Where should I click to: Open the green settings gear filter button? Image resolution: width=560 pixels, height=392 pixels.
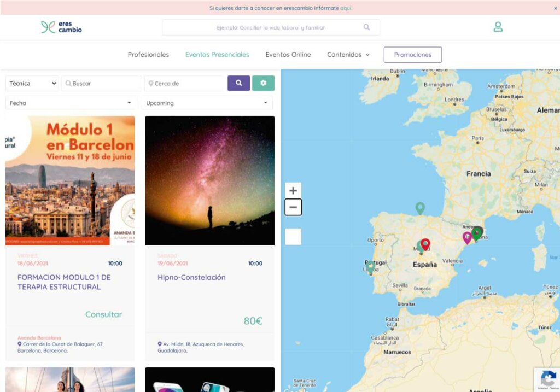[x=263, y=83]
